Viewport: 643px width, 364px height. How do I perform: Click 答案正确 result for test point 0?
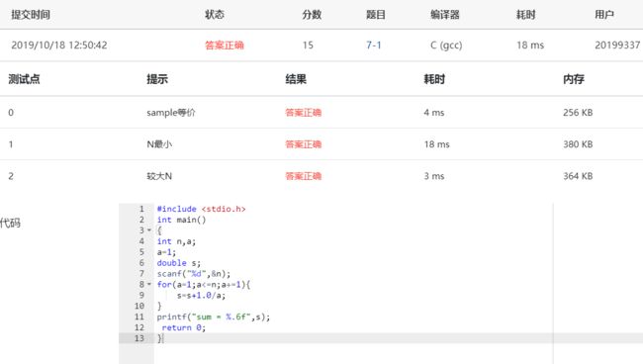[x=304, y=113]
